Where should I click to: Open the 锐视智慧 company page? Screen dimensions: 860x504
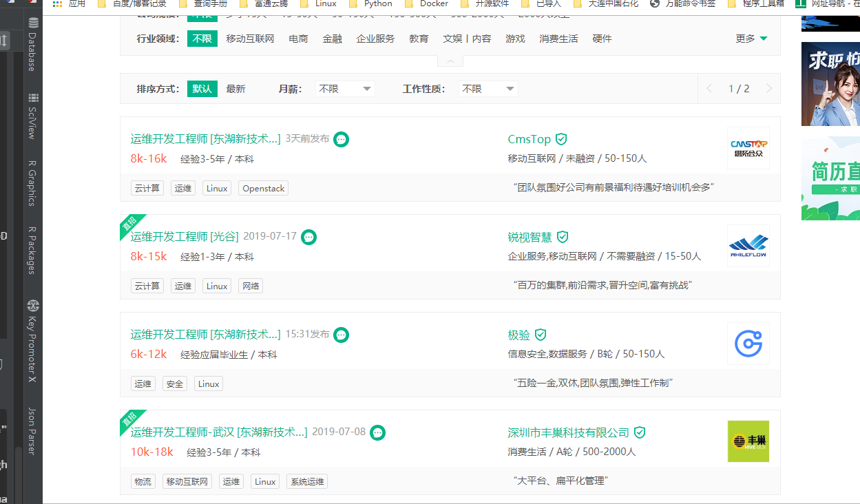click(529, 237)
